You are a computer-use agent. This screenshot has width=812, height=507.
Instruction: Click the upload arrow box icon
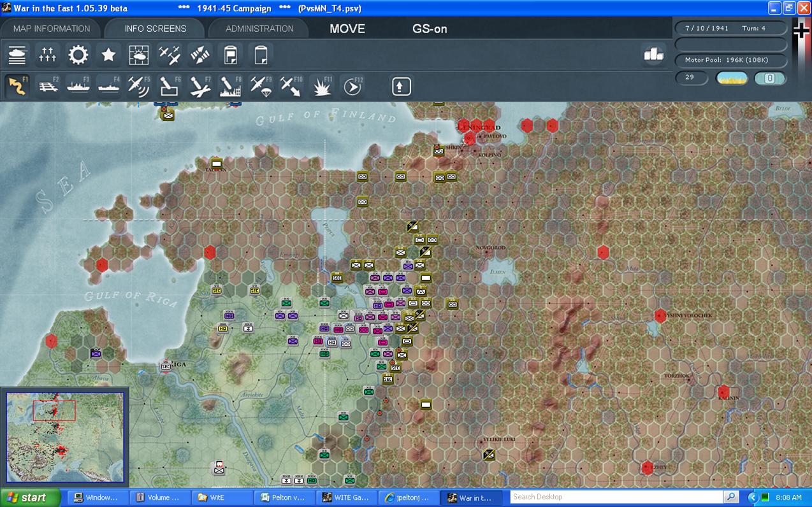click(401, 86)
